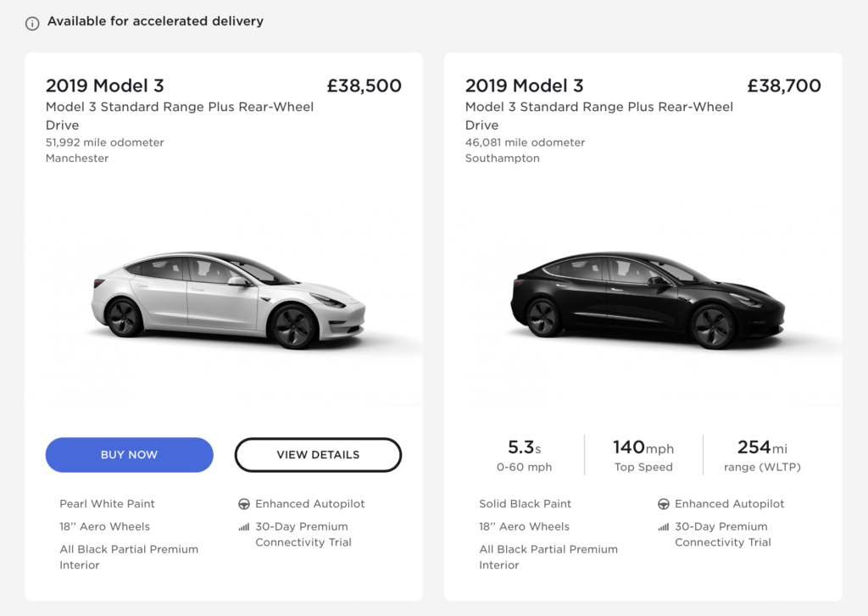Click the Enhanced Autopilot steering wheel icon on black Model 3
Viewport: 868px width, 616px height.
661,503
